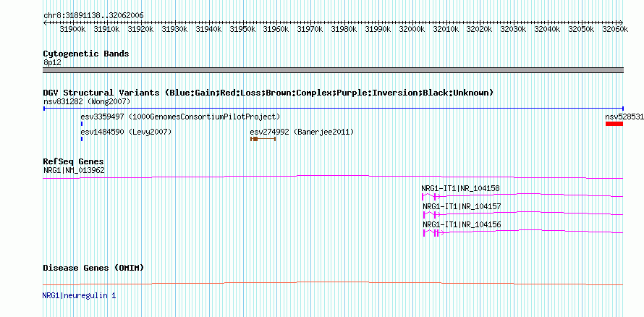Screen dimensions: 644x317
Task: Click the NR_104157 exon glyph
Action: click(x=432, y=214)
